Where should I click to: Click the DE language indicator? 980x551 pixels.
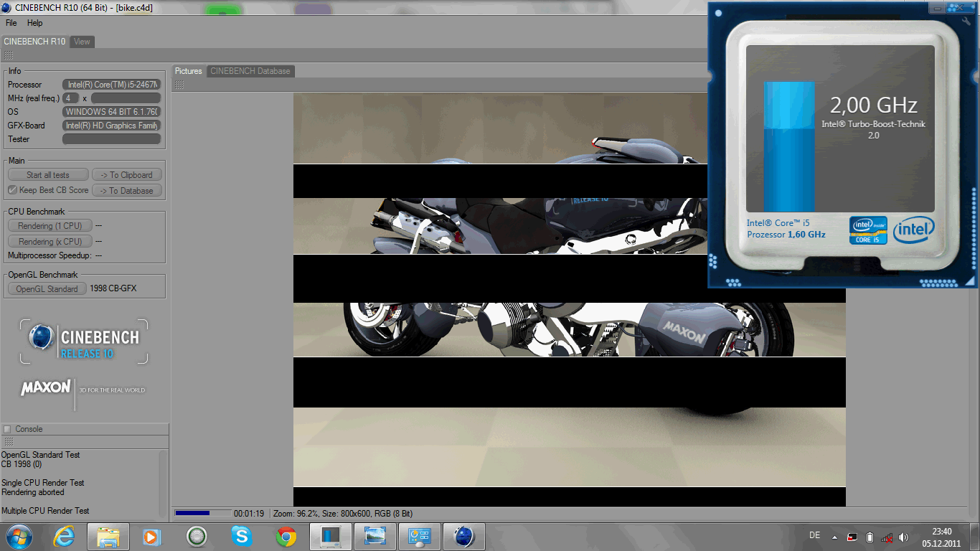814,535
